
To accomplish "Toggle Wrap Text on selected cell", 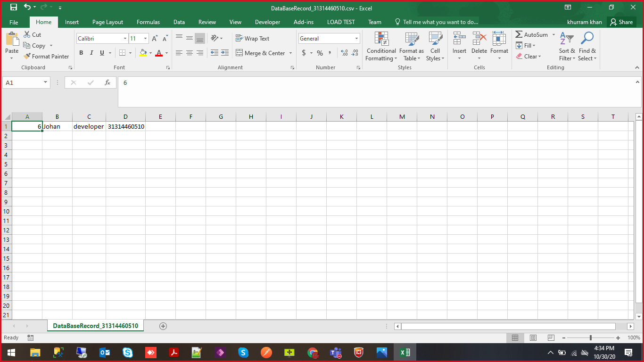I will click(x=253, y=39).
